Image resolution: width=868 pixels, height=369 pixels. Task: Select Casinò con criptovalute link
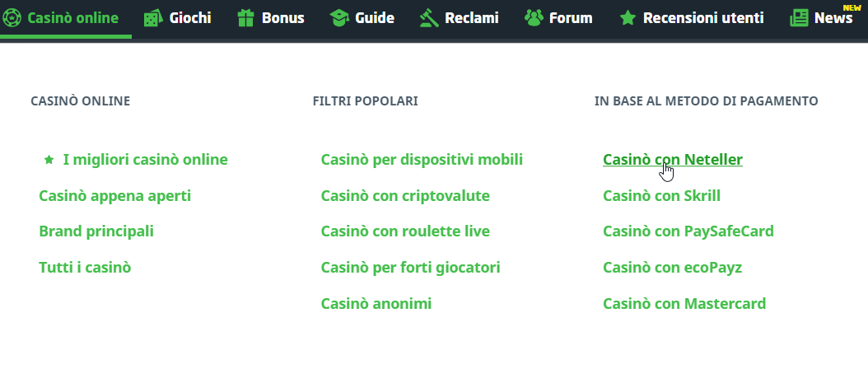pos(405,196)
